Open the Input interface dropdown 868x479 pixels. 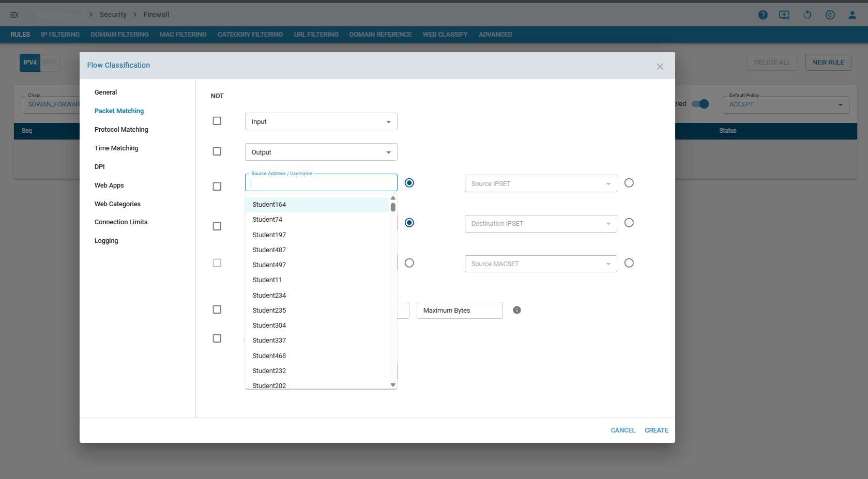(321, 121)
